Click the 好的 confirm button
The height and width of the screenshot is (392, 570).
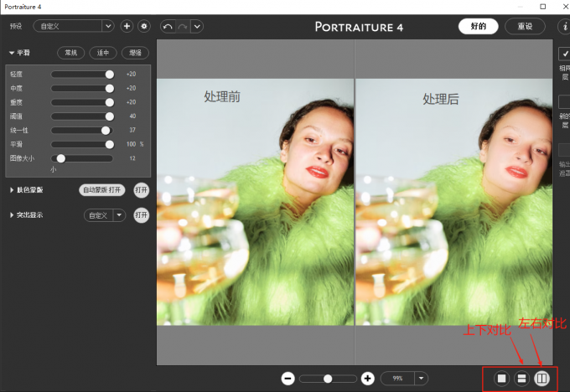478,26
